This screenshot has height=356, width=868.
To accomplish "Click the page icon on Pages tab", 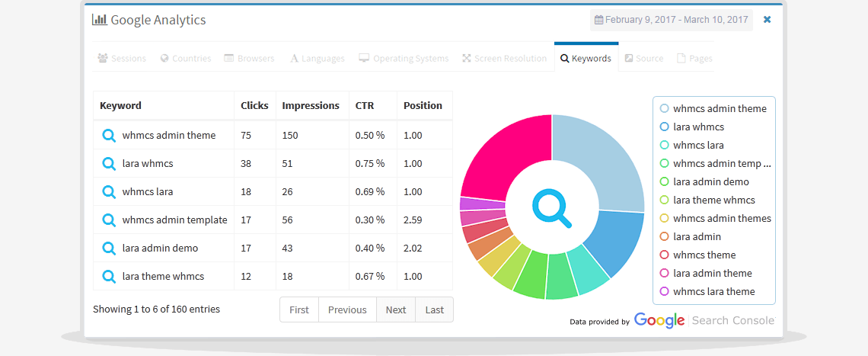I will point(681,58).
